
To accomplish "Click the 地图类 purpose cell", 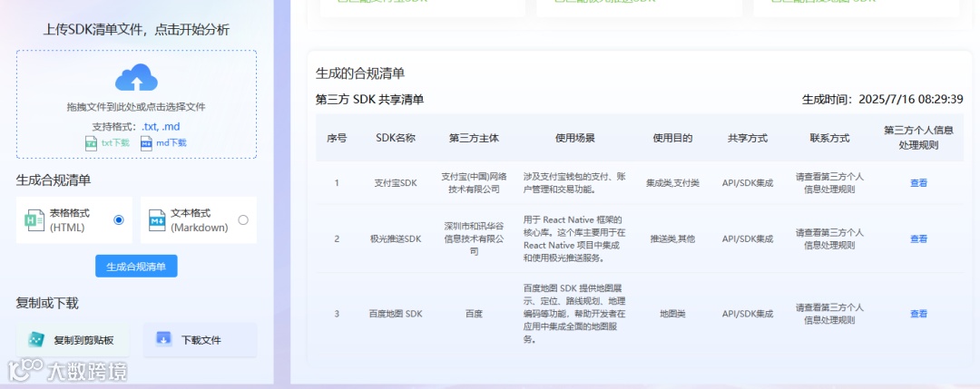I will [672, 314].
